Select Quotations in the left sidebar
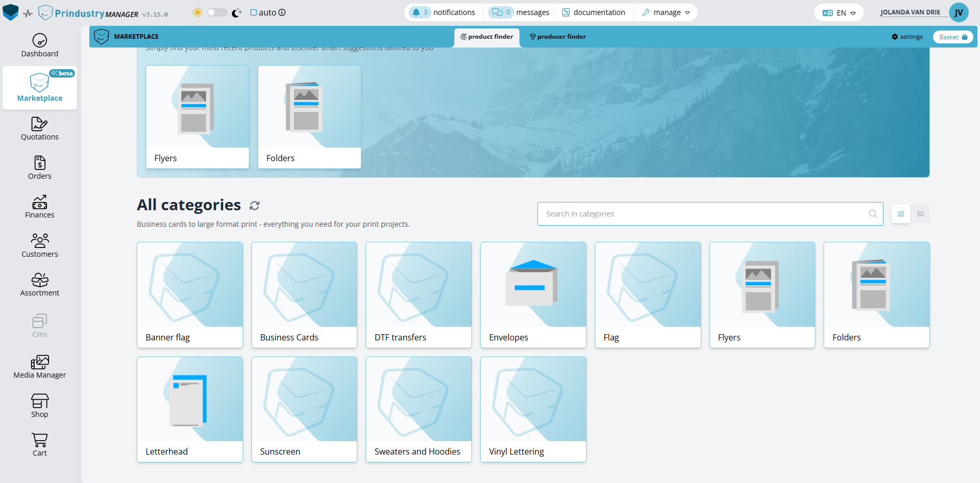This screenshot has width=980, height=483. pyautogui.click(x=39, y=129)
